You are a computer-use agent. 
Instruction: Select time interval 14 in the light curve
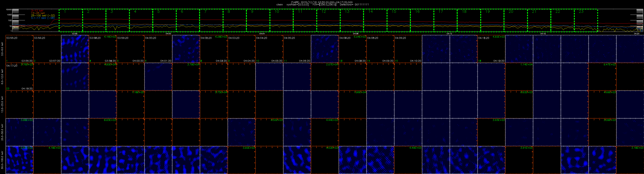[375, 21]
